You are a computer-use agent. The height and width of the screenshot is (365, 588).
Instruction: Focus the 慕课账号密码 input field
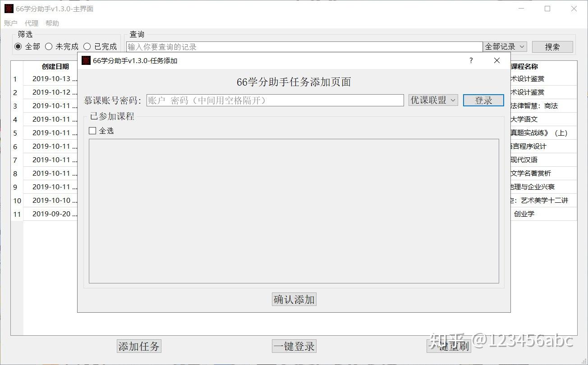(x=275, y=100)
